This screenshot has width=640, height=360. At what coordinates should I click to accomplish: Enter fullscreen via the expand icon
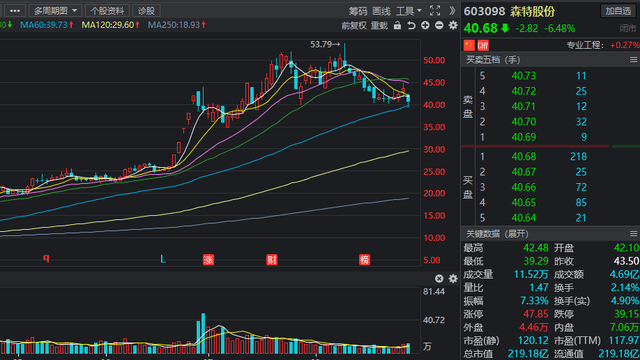pos(435,11)
